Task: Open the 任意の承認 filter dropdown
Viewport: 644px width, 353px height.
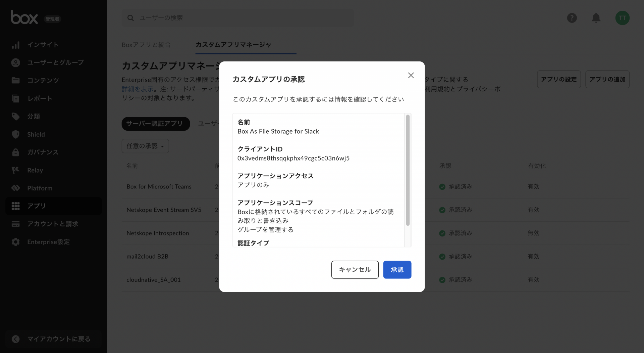Action: click(145, 146)
